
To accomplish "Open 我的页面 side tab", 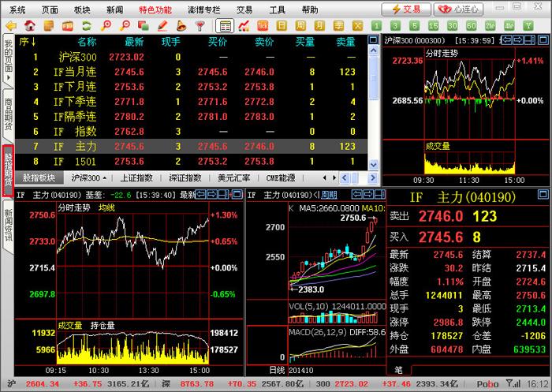I will point(8,60).
